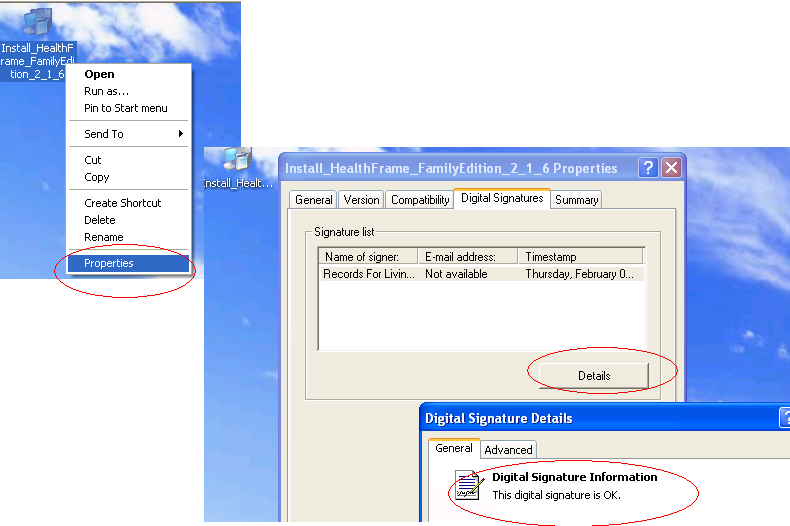Viewport: 790px width, 526px height.
Task: Close the Properties dialog
Action: tap(672, 168)
